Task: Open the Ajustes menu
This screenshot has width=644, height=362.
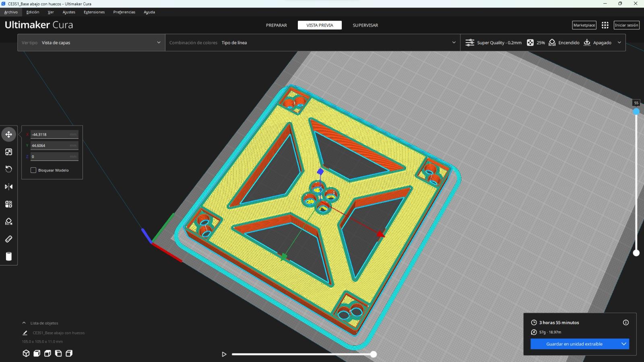Action: (69, 12)
